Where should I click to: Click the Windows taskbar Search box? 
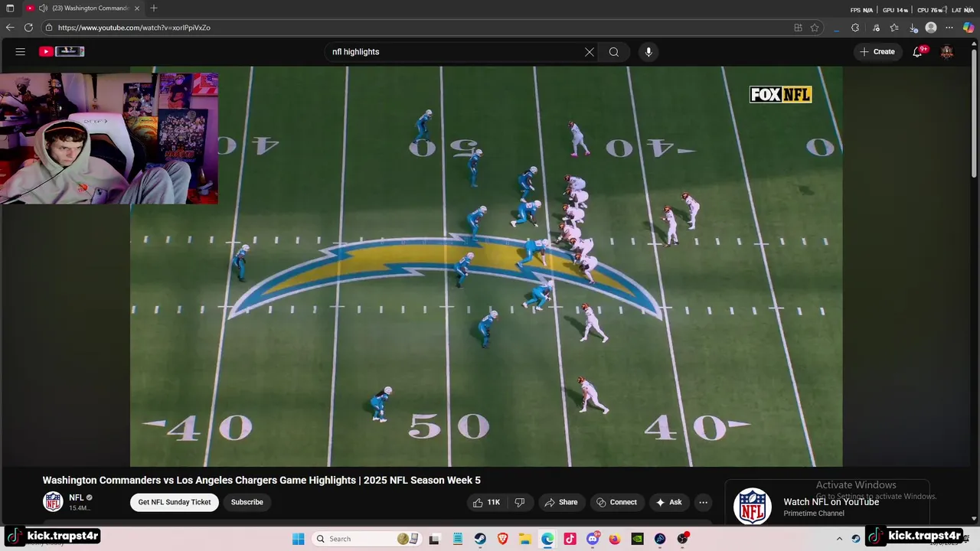pyautogui.click(x=365, y=539)
